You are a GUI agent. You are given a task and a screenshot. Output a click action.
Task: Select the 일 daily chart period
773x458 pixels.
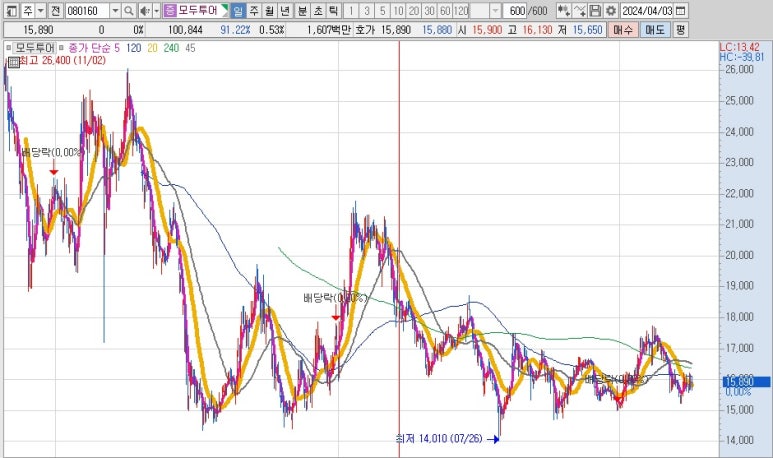coord(238,10)
